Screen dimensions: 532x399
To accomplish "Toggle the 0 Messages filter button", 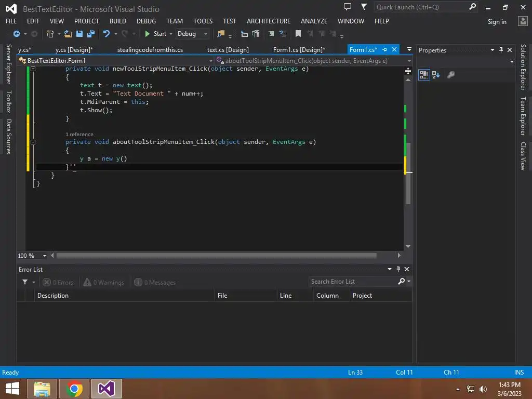I will point(155,282).
